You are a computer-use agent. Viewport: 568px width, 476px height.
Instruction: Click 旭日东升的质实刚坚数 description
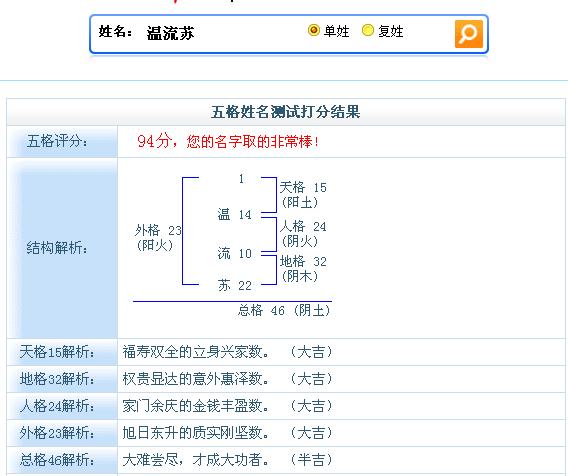coord(196,433)
